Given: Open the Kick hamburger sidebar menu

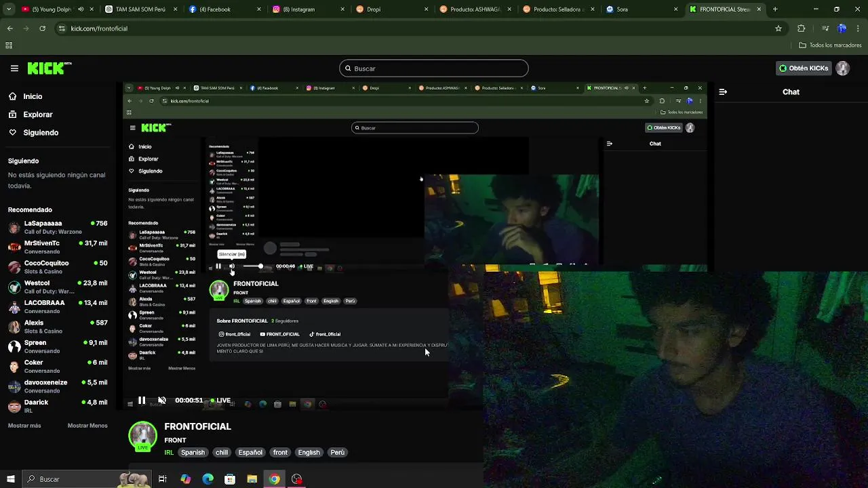Looking at the screenshot, I should (14, 68).
